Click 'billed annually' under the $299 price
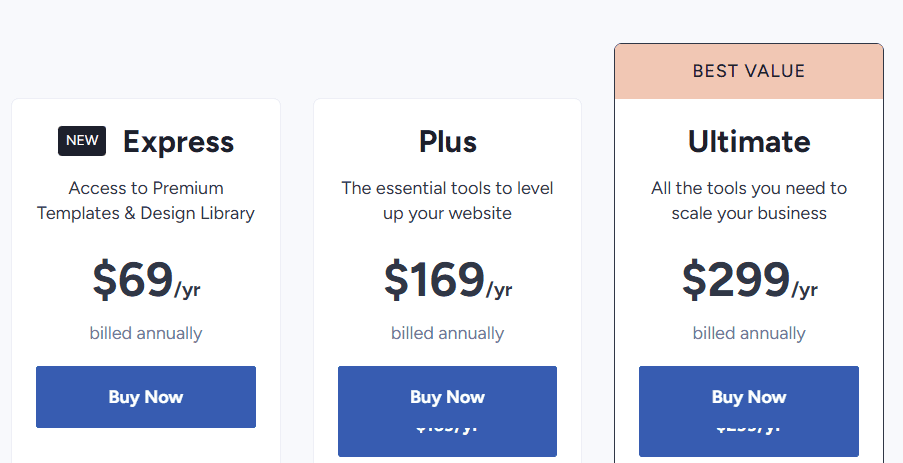Screen dimensions: 903x463 tap(749, 333)
